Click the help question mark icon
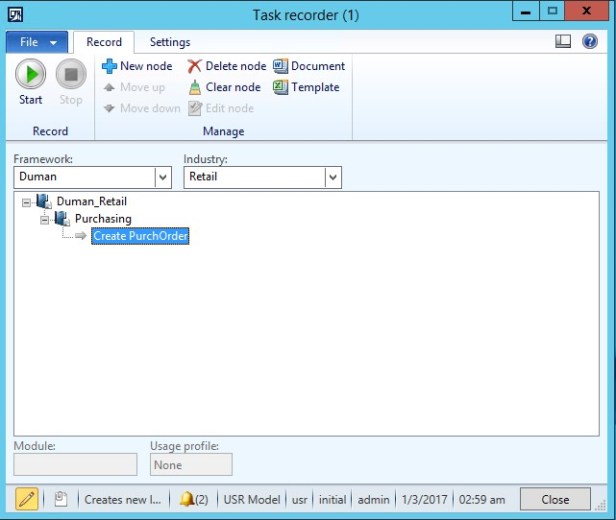 [590, 42]
